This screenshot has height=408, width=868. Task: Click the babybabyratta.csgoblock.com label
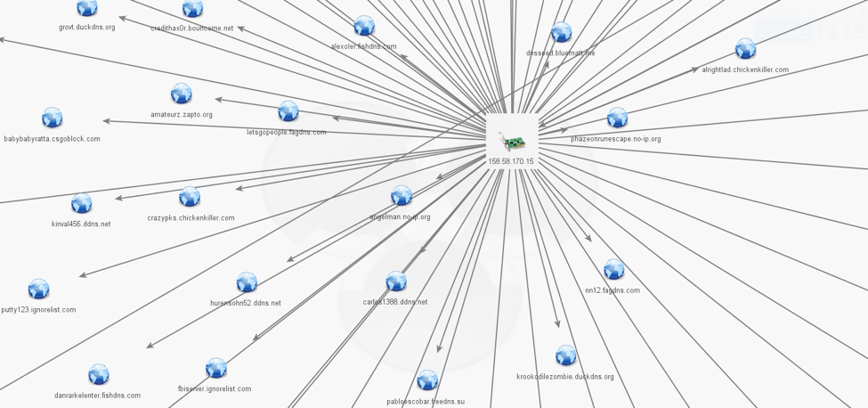coord(52,139)
